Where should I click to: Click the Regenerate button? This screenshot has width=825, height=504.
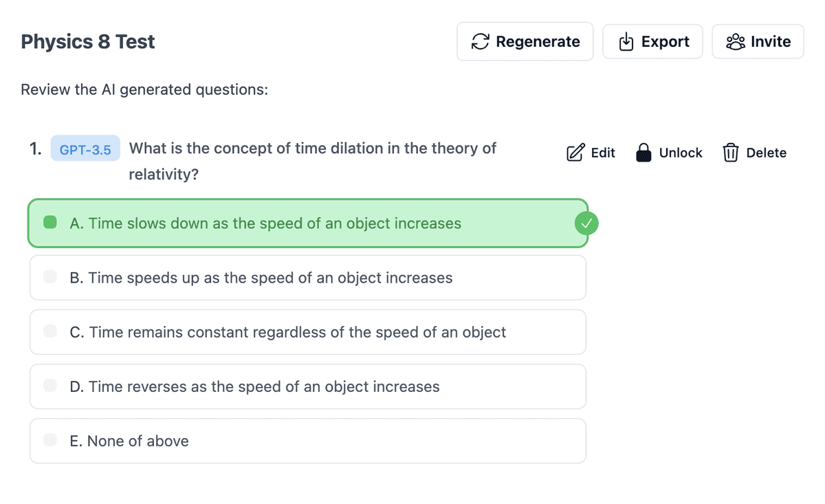(525, 41)
